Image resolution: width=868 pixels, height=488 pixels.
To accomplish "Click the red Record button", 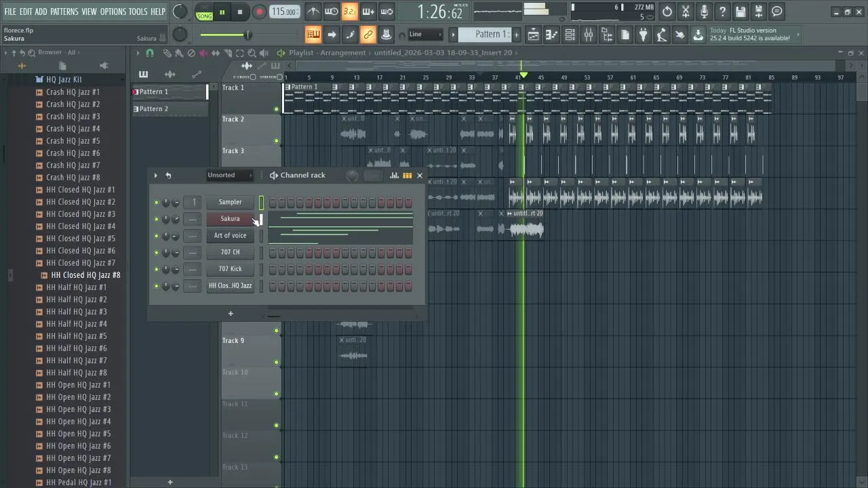I will 259,12.
